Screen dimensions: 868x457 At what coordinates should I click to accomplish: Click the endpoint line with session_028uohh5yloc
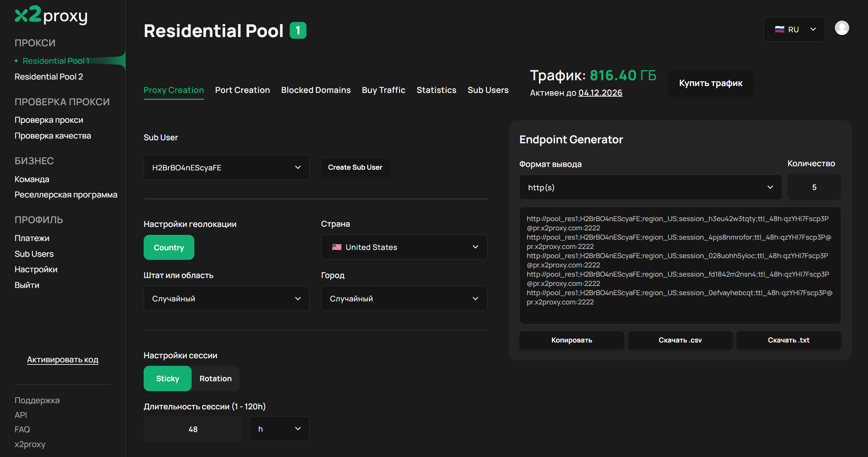(677, 260)
